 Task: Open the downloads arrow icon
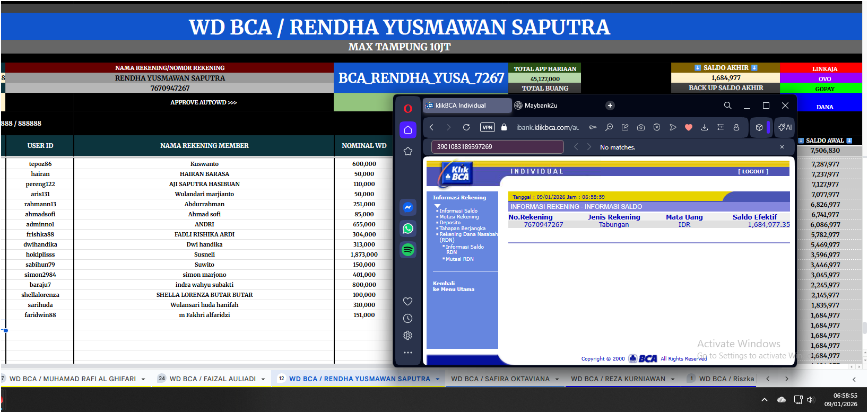click(705, 127)
